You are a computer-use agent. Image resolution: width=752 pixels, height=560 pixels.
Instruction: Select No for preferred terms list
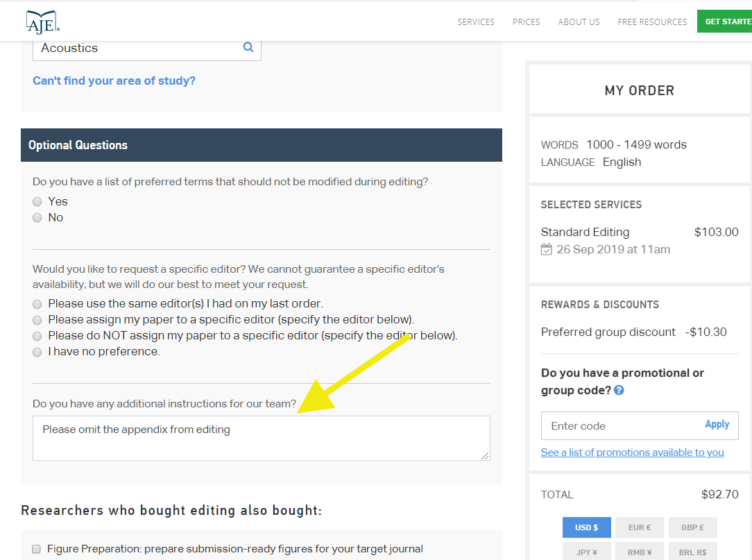(x=37, y=218)
